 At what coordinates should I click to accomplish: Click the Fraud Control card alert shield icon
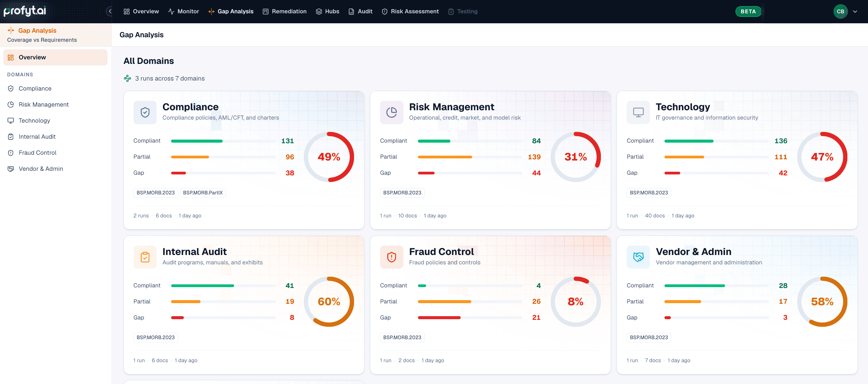click(392, 257)
